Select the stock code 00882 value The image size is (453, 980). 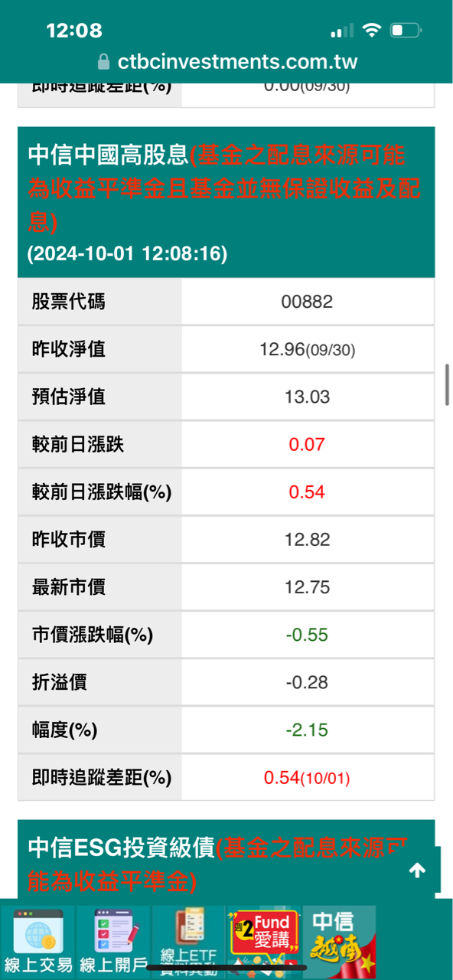coord(308,302)
